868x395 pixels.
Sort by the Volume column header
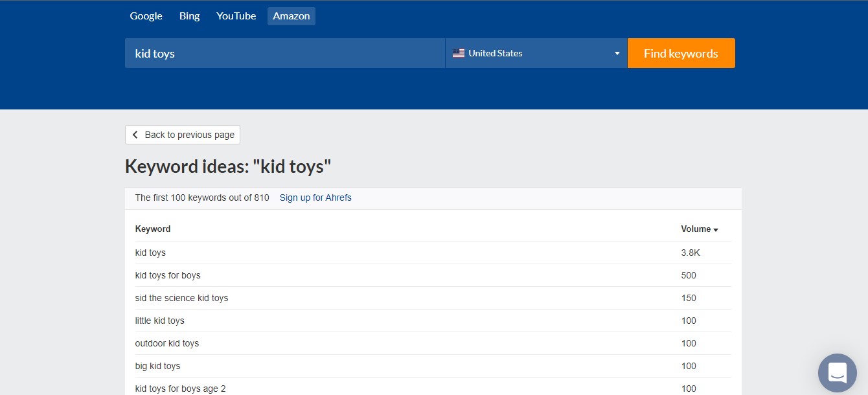pyautogui.click(x=700, y=229)
